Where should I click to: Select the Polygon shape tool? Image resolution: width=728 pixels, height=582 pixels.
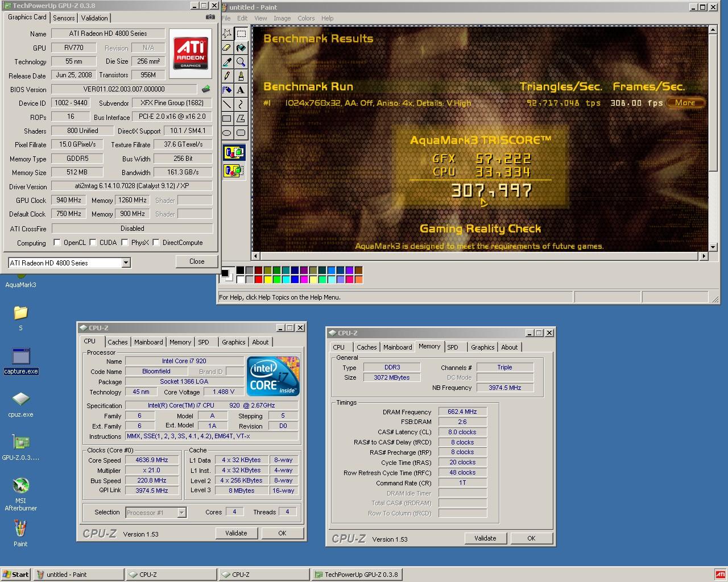pos(241,119)
